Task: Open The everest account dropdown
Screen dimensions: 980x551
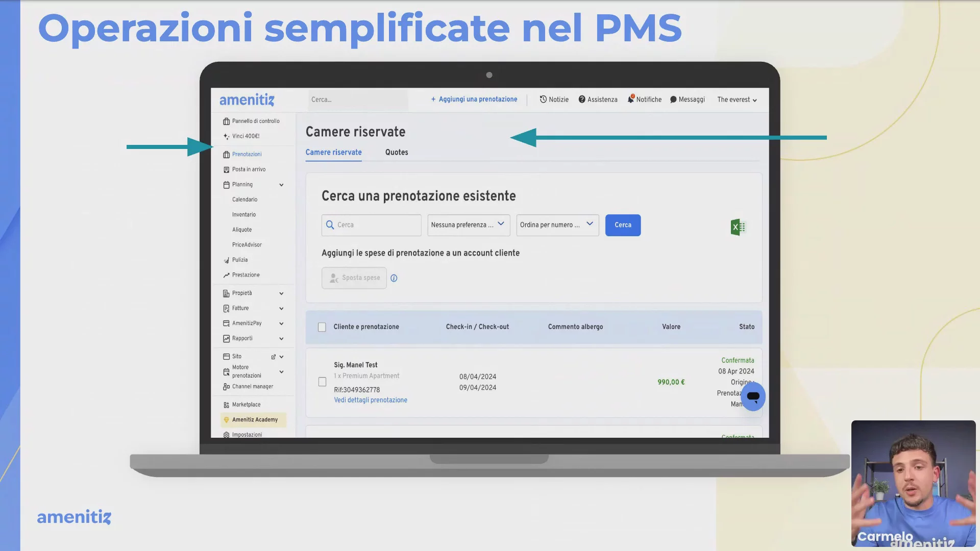Action: (x=737, y=100)
